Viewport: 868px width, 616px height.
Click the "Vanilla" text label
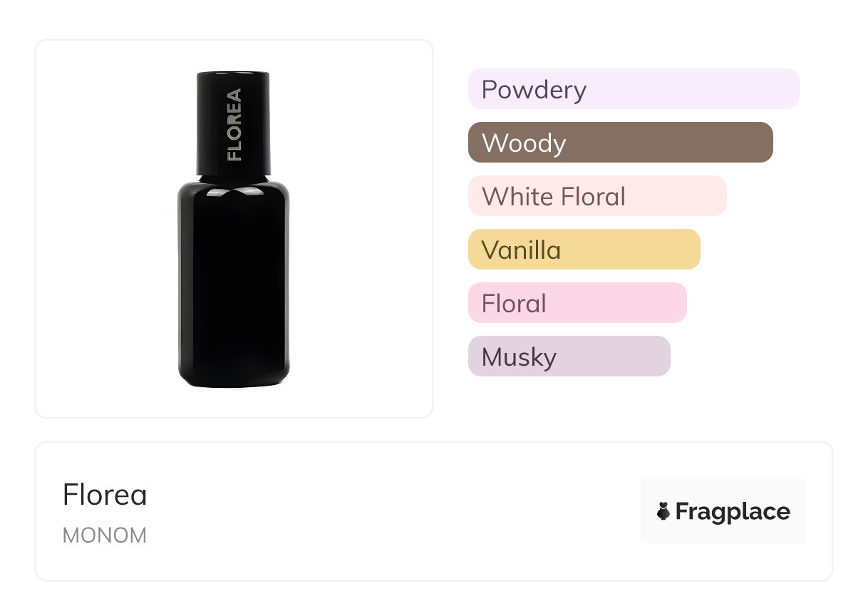coord(521,250)
